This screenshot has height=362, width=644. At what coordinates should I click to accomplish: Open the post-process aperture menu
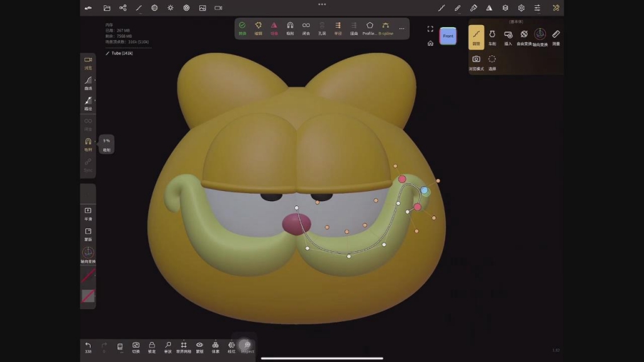(x=186, y=8)
